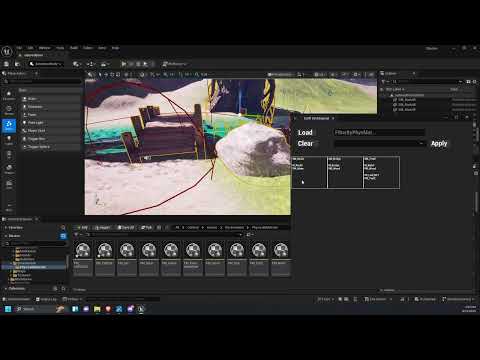The height and width of the screenshot is (360, 480).
Task: Sort Outliner by Item Label
Action: tap(395, 89)
